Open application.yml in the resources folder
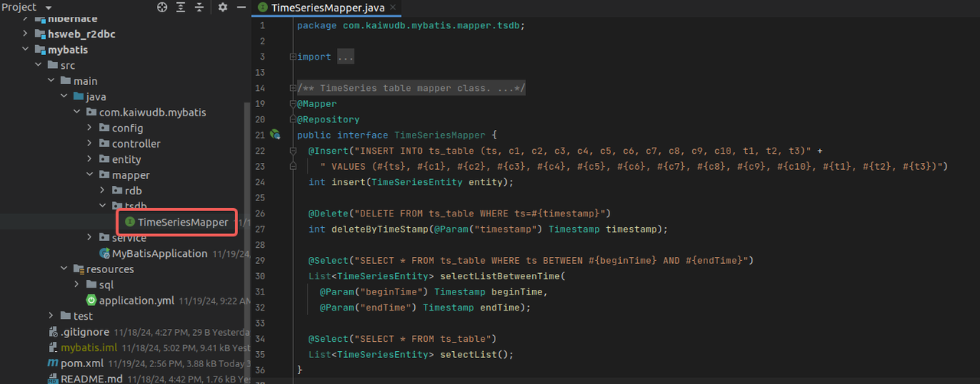The height and width of the screenshot is (384, 980). [x=136, y=301]
